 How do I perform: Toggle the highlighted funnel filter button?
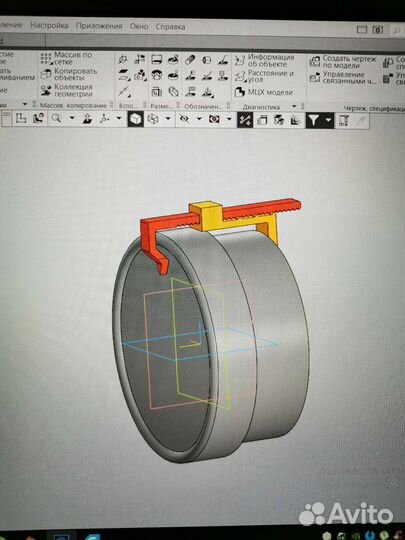pyautogui.click(x=313, y=120)
